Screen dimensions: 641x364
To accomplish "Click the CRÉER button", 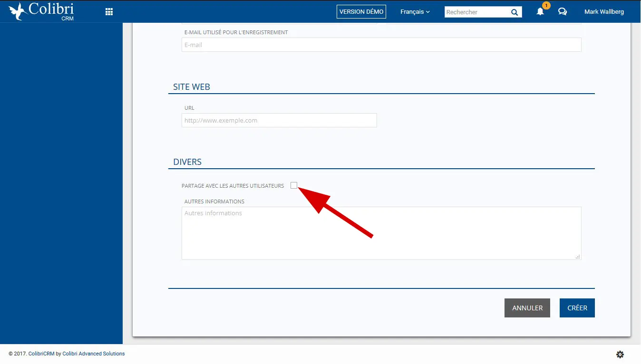I will (x=577, y=308).
